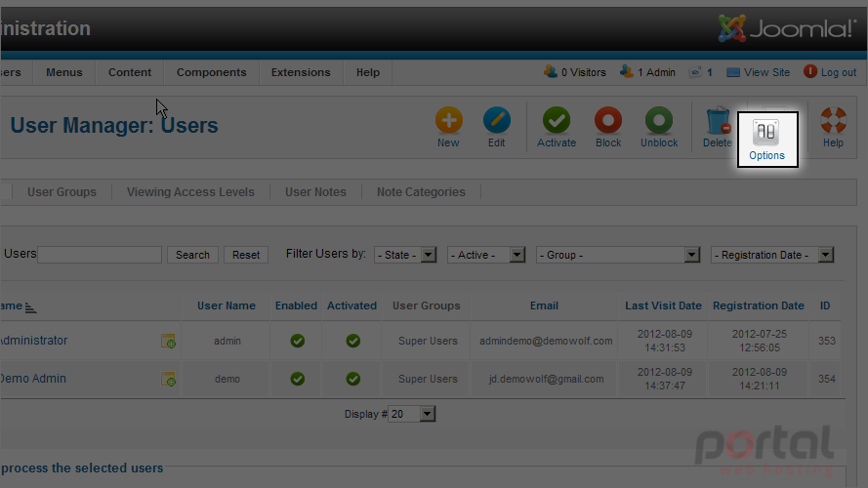Click the Log out link text
Viewport: 868px width, 488px height.
coord(839,72)
